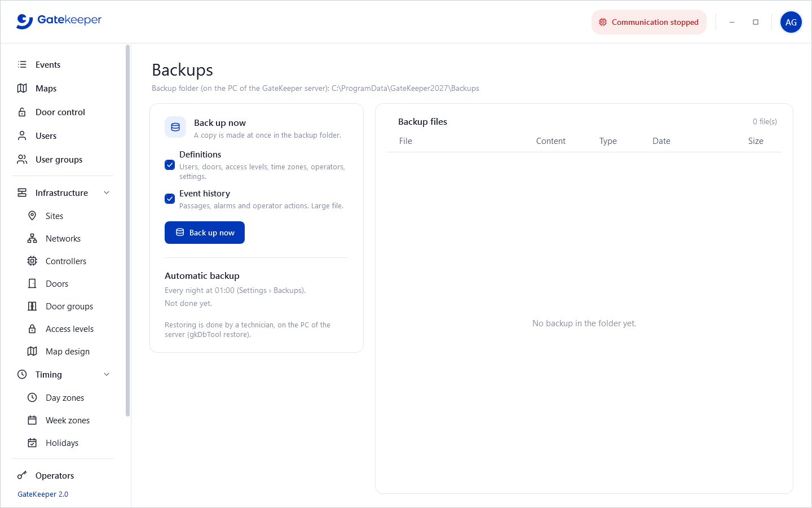
Task: Click the Communication stopped status button
Action: [x=649, y=22]
